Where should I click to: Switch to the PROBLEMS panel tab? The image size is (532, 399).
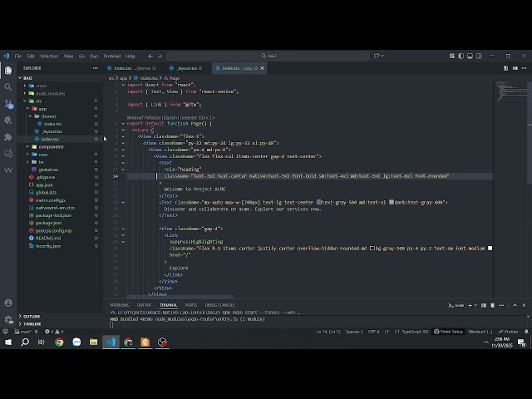tap(120, 305)
